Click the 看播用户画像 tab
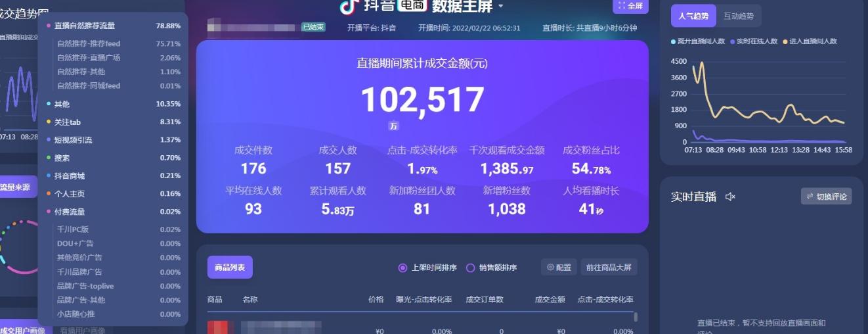The height and width of the screenshot is (334, 868). pos(81,330)
